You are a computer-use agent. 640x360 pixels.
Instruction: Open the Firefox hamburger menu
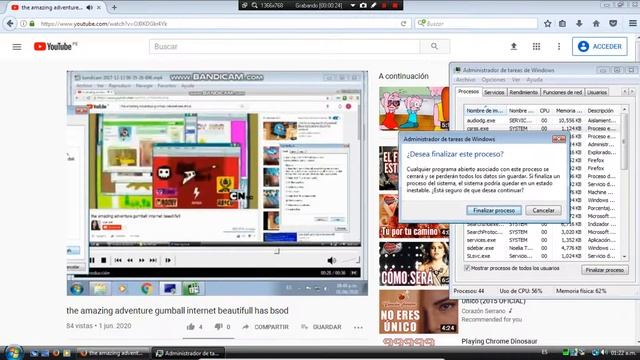click(x=632, y=24)
